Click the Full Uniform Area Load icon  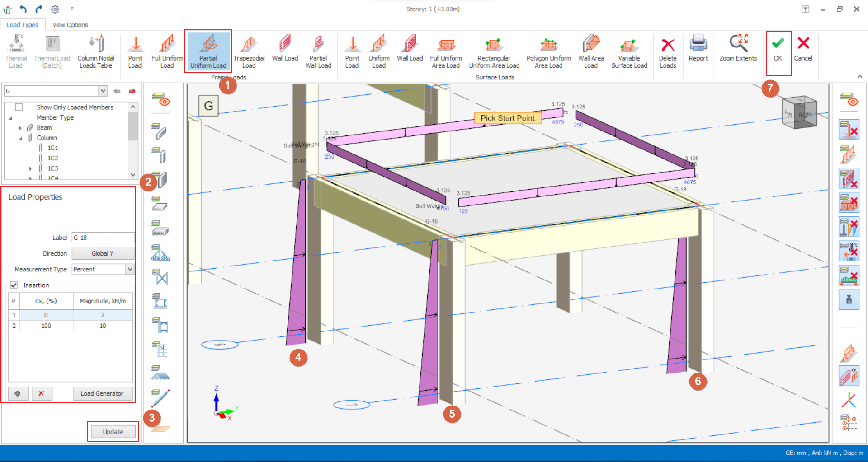tap(445, 51)
